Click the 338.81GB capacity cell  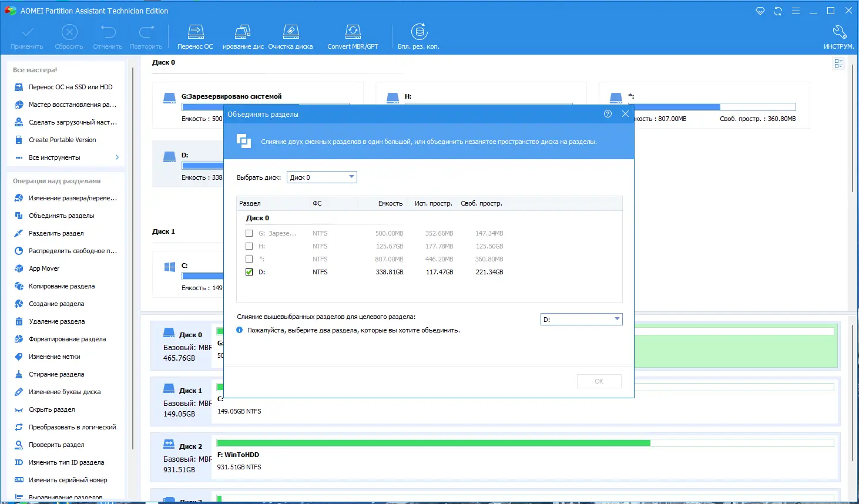tap(390, 272)
